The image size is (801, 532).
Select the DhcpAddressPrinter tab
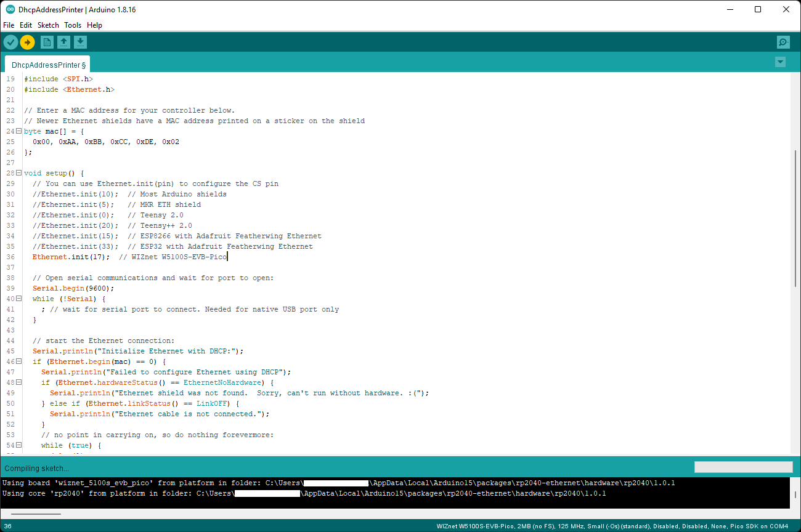click(48, 65)
